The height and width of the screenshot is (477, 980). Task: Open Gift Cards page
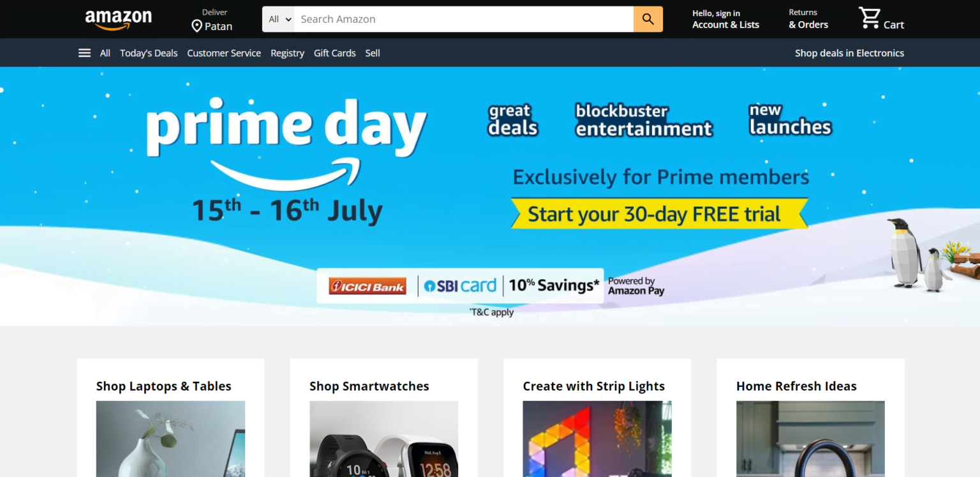(x=335, y=53)
